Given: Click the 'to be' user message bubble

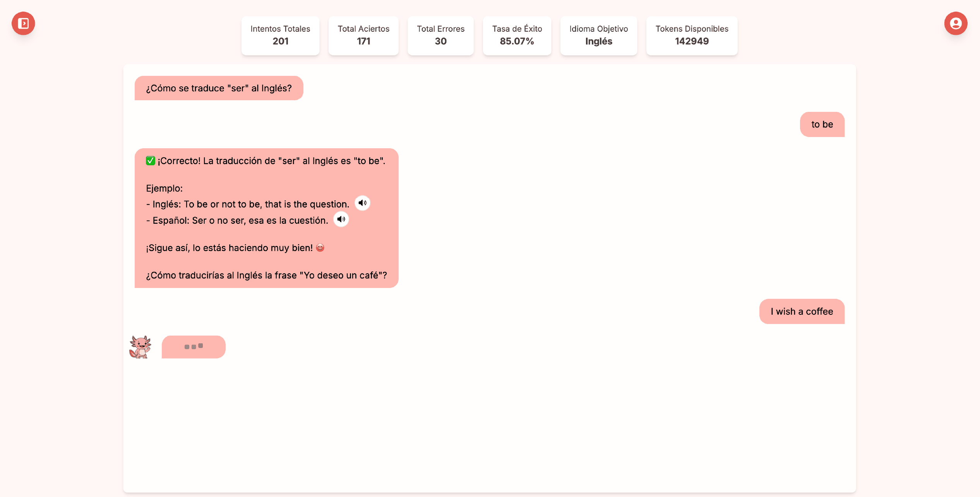Looking at the screenshot, I should point(822,124).
